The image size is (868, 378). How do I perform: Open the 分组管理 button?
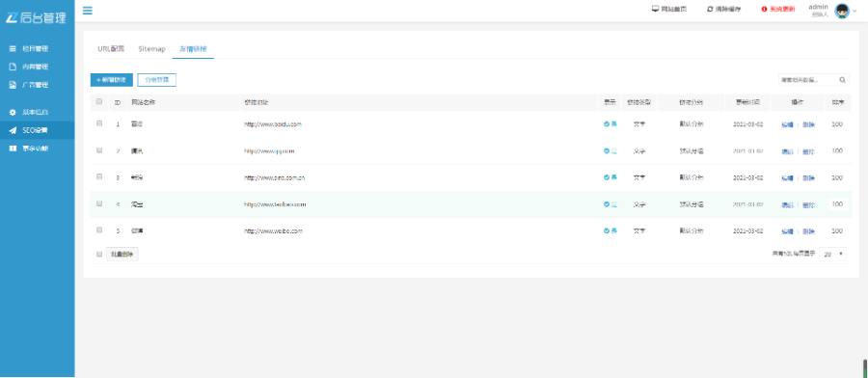156,80
